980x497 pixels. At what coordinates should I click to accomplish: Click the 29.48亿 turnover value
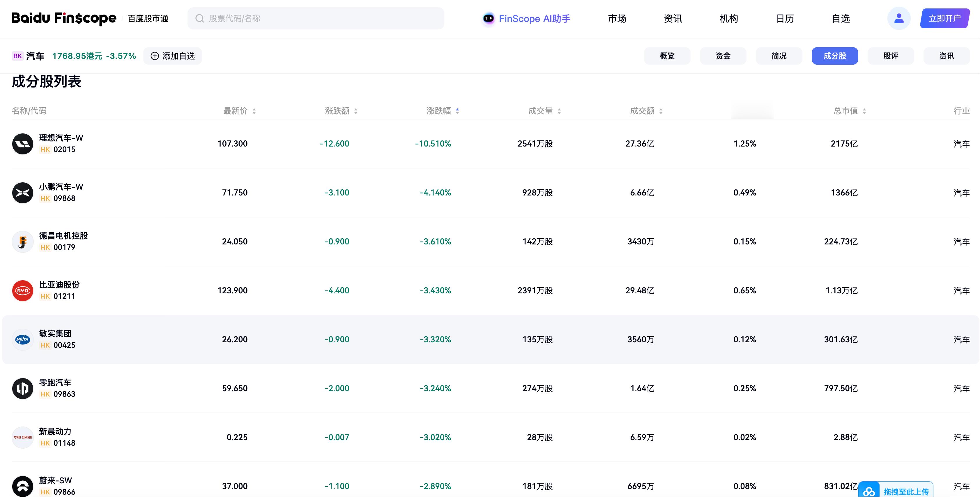click(x=640, y=290)
